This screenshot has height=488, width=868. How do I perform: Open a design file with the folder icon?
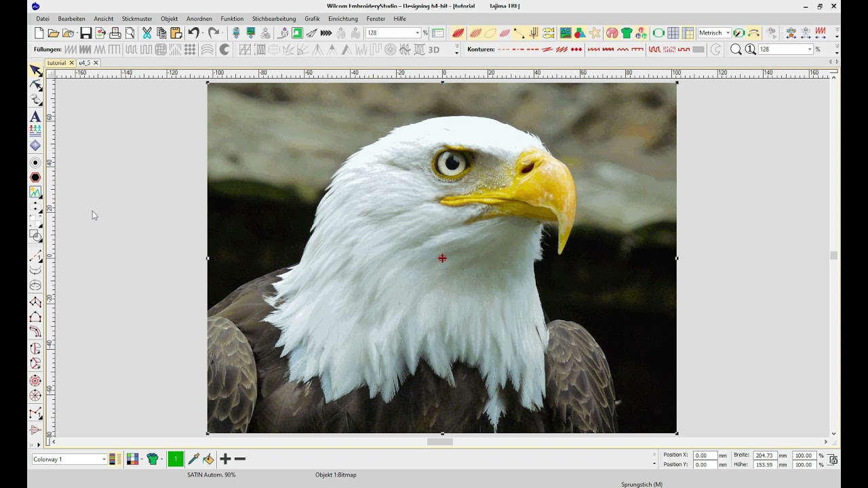54,33
